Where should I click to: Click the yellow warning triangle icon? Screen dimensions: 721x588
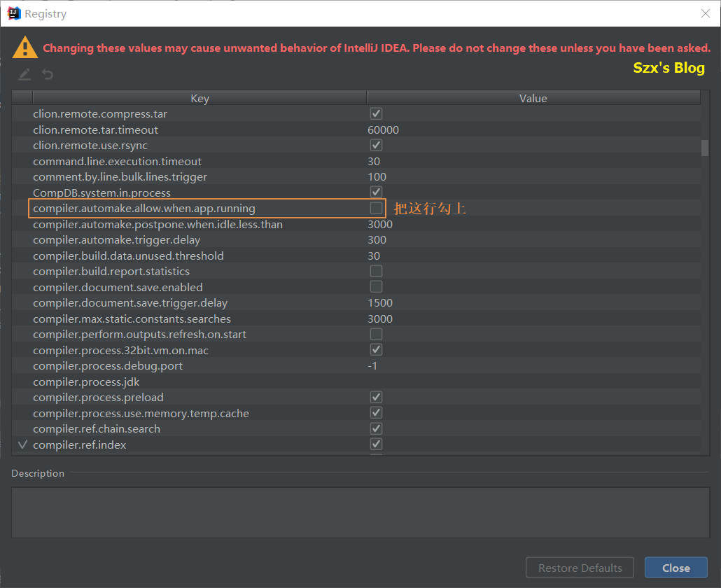tap(25, 48)
